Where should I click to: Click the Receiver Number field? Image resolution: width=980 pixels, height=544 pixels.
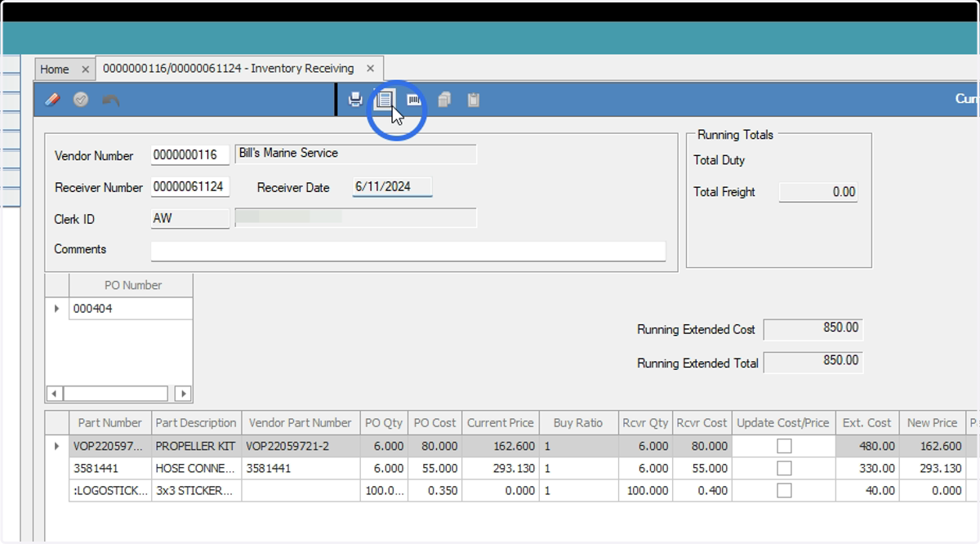click(190, 187)
